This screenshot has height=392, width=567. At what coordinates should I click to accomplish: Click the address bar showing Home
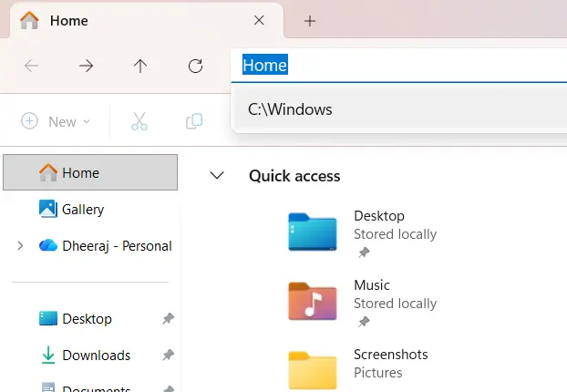click(x=399, y=65)
